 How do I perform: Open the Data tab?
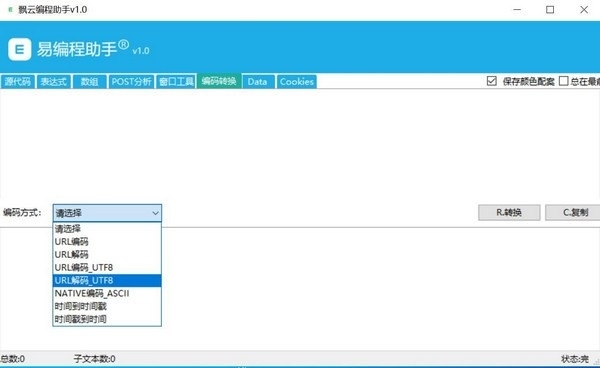click(258, 81)
